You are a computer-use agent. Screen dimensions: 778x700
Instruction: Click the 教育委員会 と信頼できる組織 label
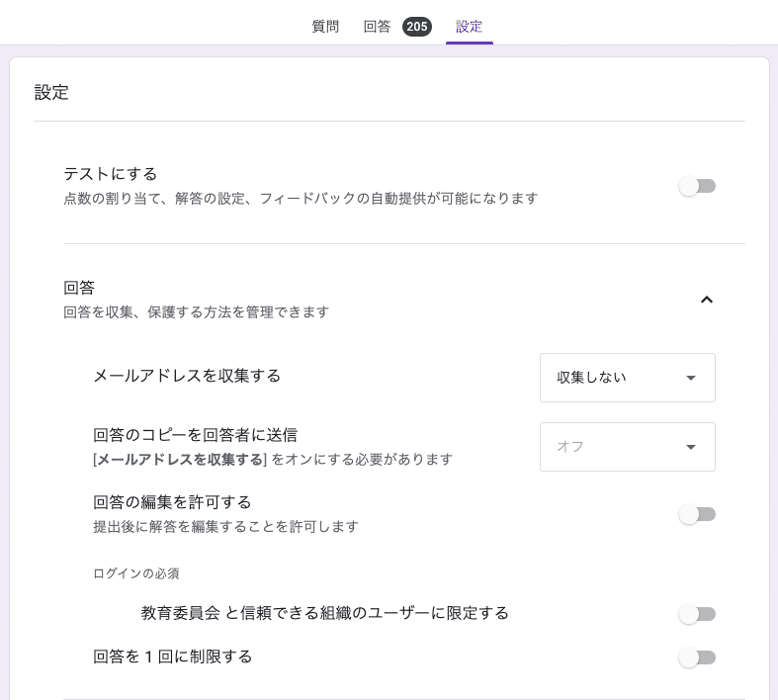(325, 613)
